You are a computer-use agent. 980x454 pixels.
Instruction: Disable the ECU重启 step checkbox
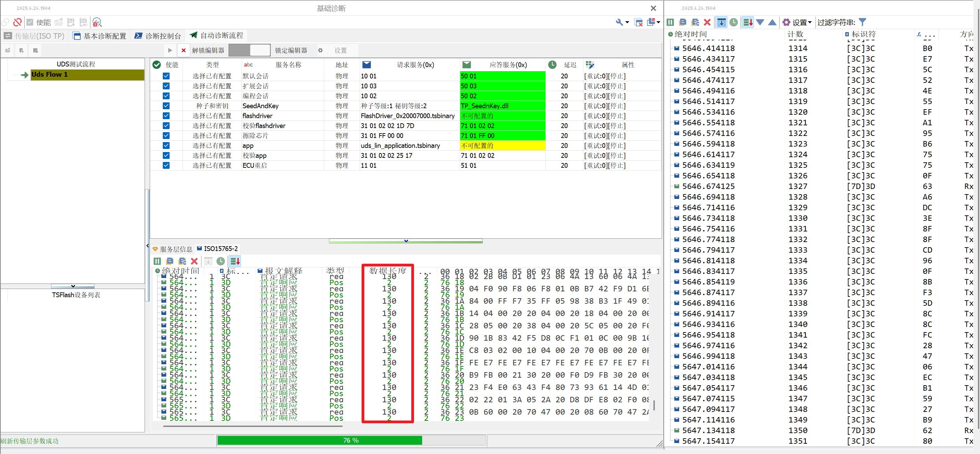(166, 165)
